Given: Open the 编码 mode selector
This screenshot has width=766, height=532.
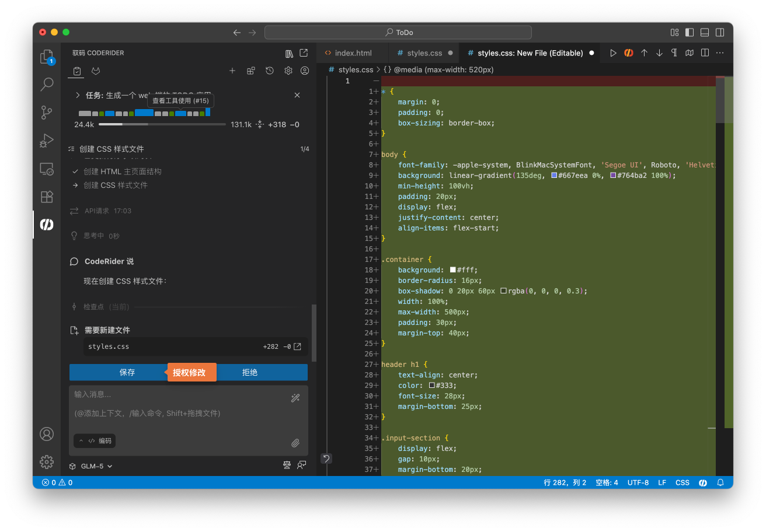Looking at the screenshot, I should (95, 441).
